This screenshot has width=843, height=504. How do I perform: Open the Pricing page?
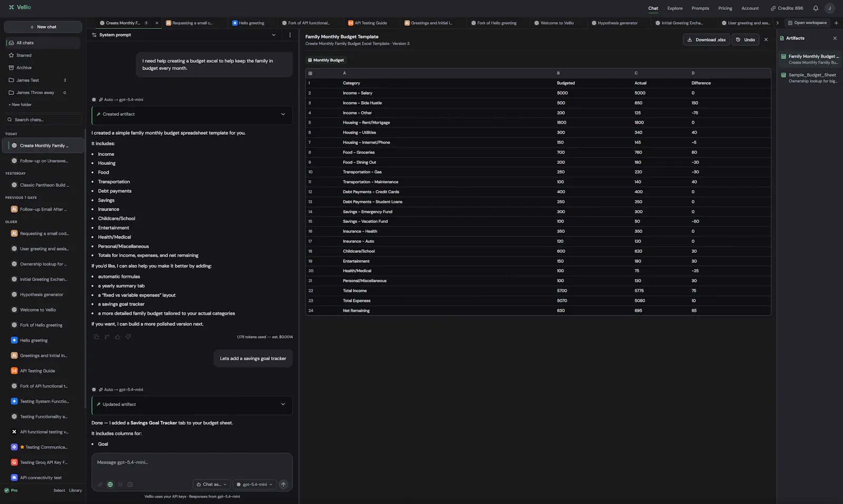pos(725,8)
